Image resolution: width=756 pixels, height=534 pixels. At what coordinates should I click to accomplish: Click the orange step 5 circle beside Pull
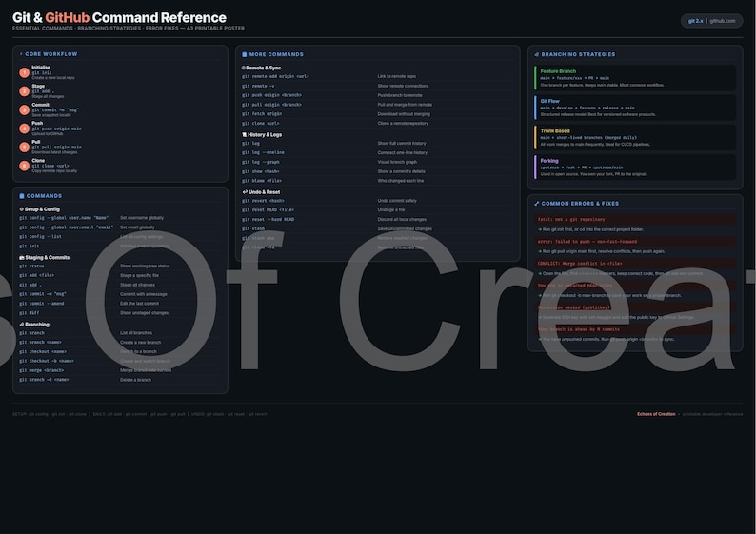pyautogui.click(x=24, y=147)
